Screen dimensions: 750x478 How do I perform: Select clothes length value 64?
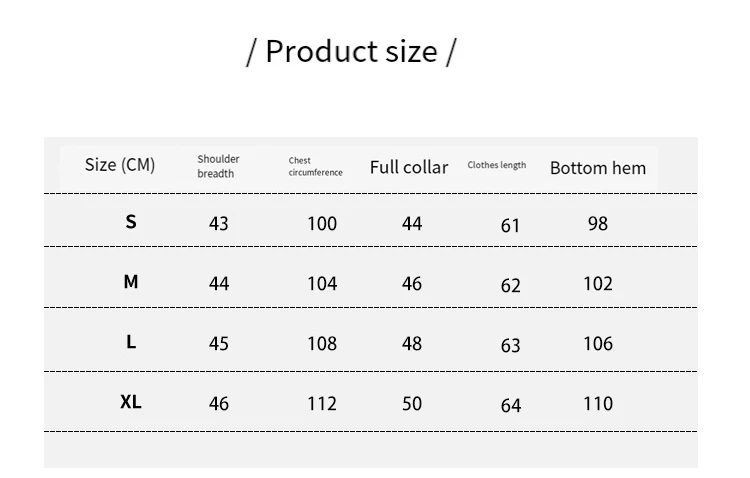pyautogui.click(x=511, y=405)
